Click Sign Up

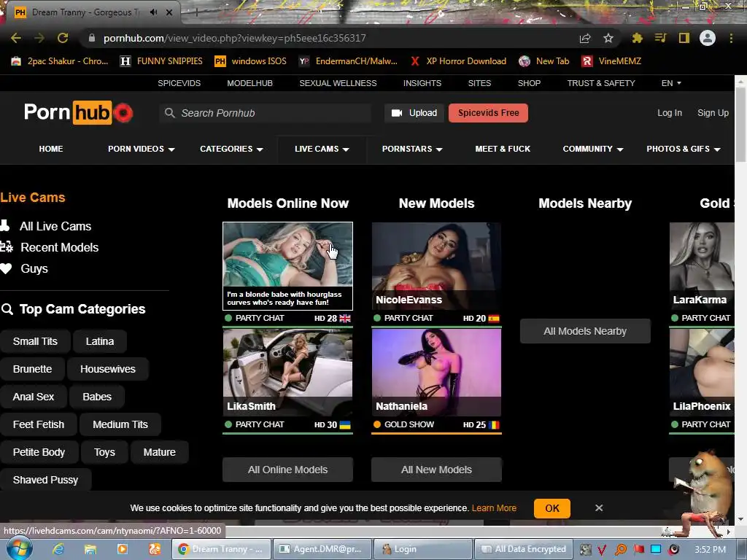tap(713, 113)
